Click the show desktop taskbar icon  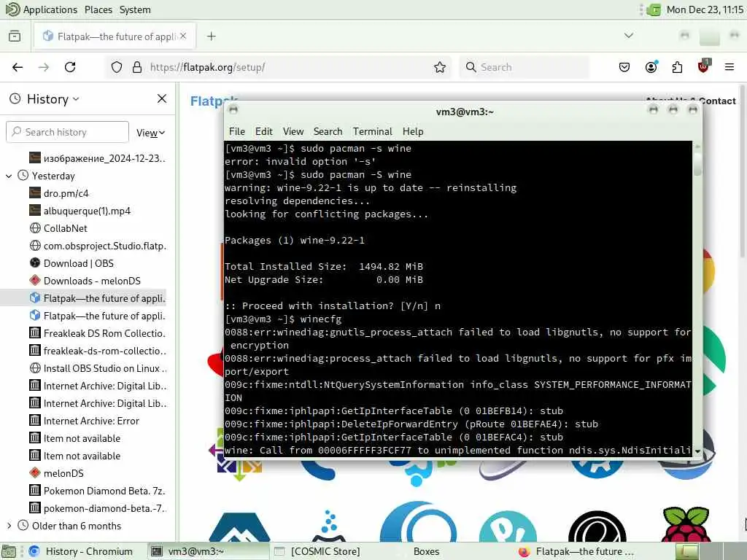click(x=9, y=551)
